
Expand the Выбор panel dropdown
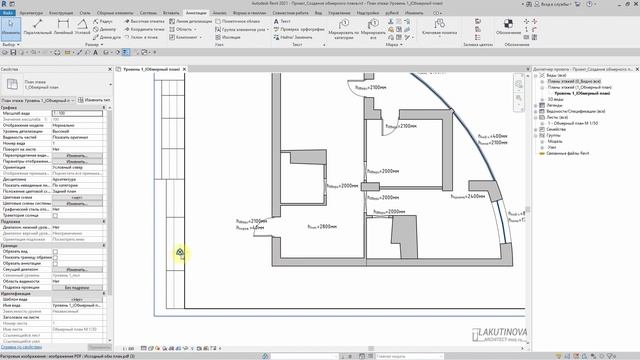(18, 44)
